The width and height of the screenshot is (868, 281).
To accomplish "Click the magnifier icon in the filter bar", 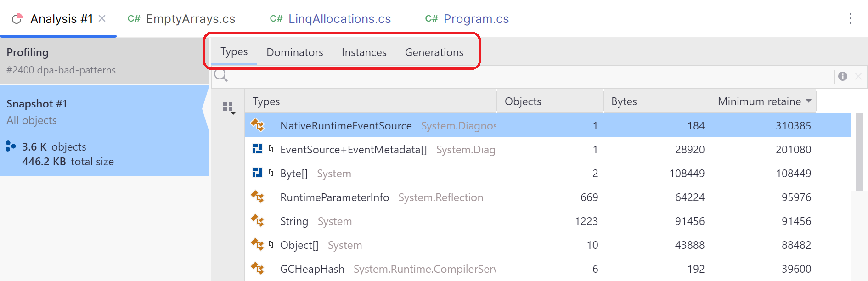I will [x=222, y=76].
